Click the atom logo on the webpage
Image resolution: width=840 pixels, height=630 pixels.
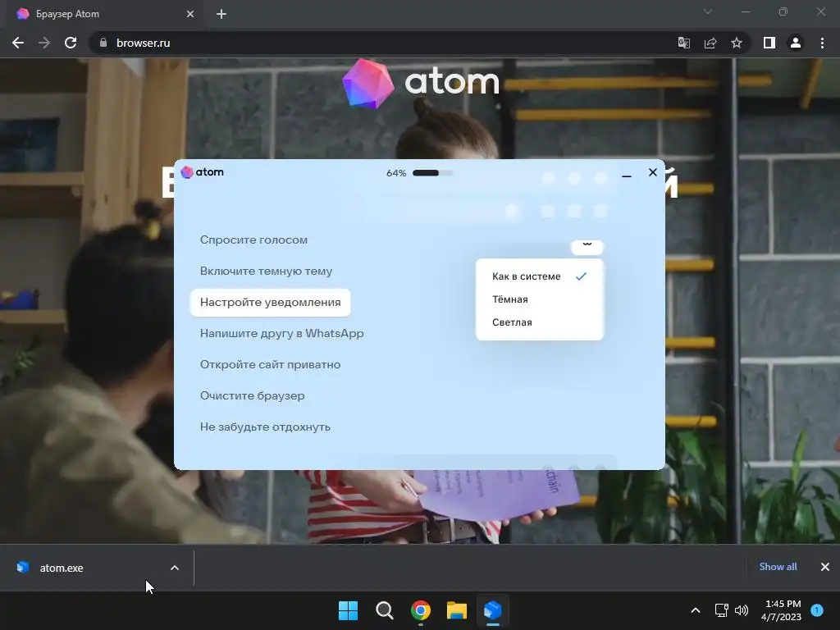pyautogui.click(x=421, y=83)
